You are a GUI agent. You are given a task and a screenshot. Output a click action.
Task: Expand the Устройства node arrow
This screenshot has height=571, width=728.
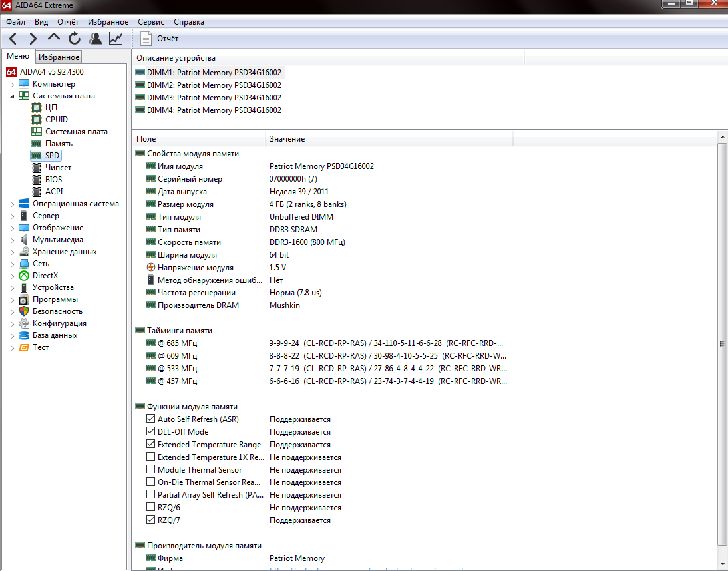point(12,288)
